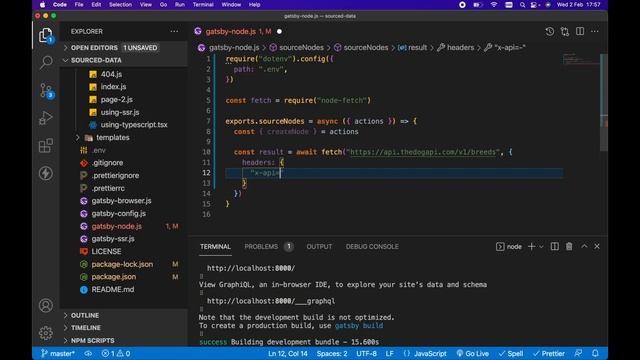Open the Source Control view
Viewport: 640px width, 360px height.
[x=46, y=90]
